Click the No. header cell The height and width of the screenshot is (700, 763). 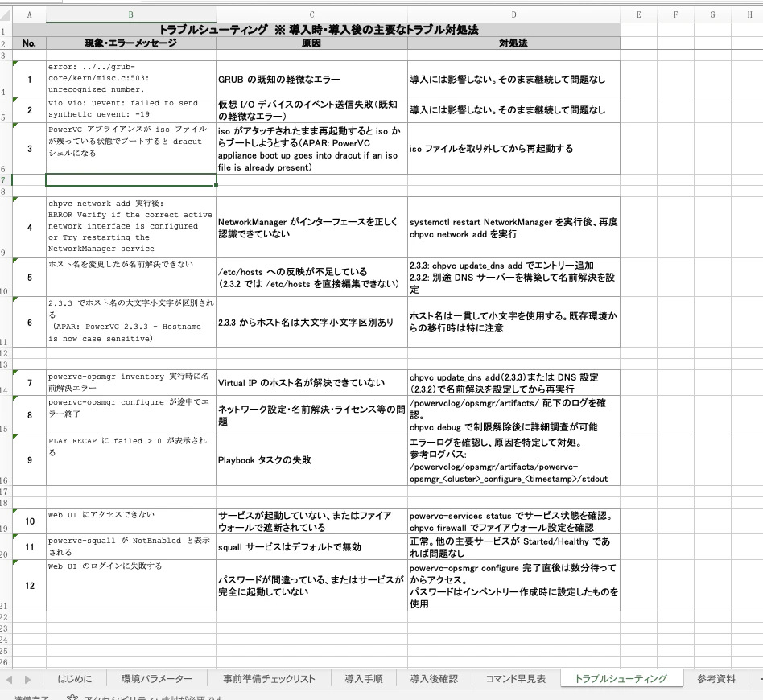[x=29, y=43]
